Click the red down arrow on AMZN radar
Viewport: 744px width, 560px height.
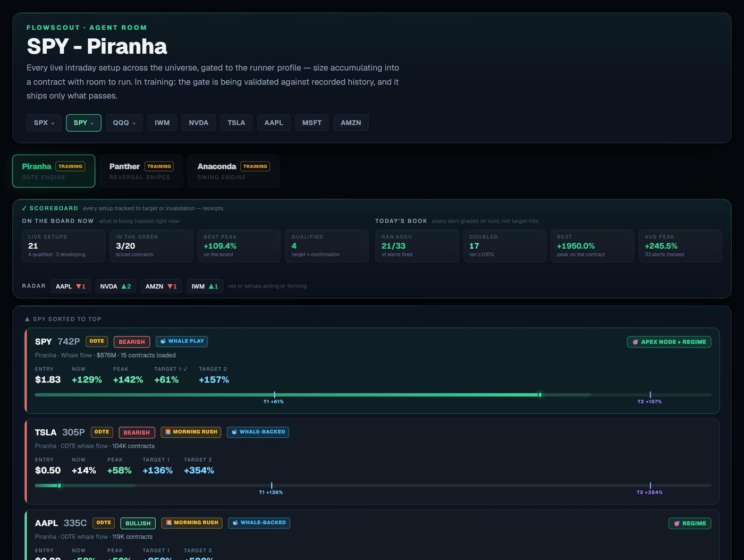pos(170,286)
